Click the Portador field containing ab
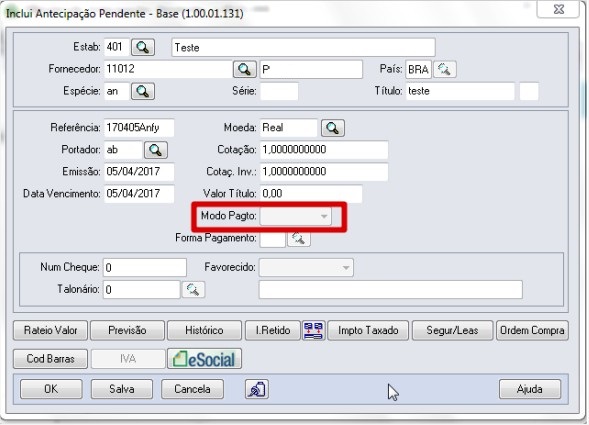Image resolution: width=589 pixels, height=425 pixels. click(x=123, y=150)
